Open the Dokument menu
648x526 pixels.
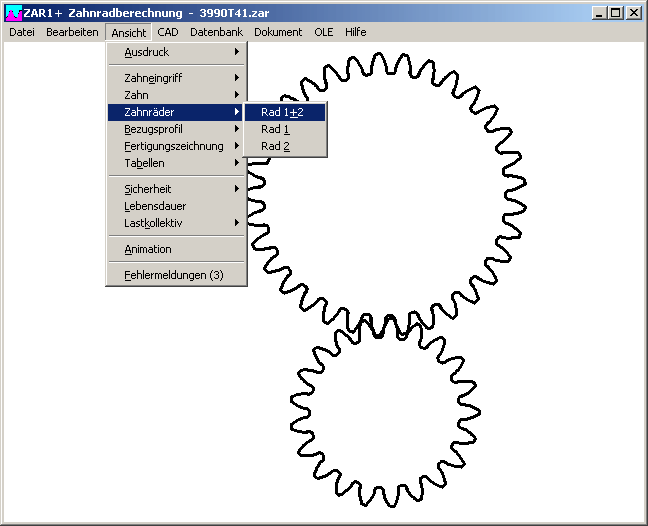pyautogui.click(x=277, y=32)
